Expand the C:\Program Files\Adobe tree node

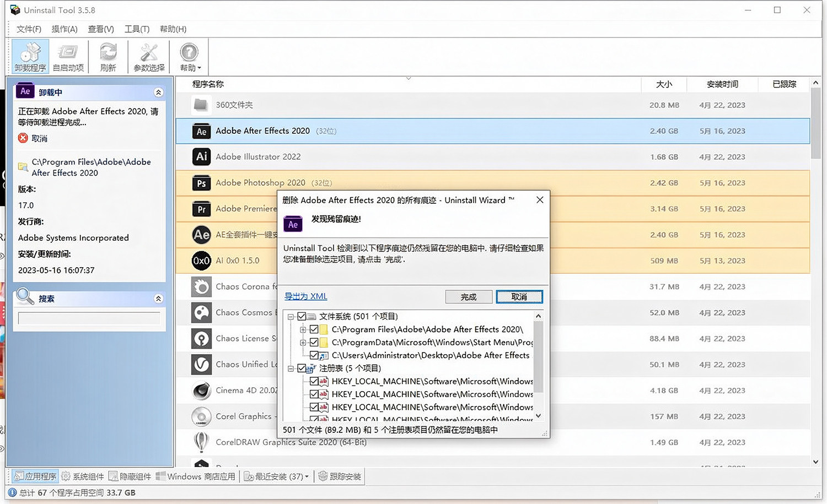303,329
